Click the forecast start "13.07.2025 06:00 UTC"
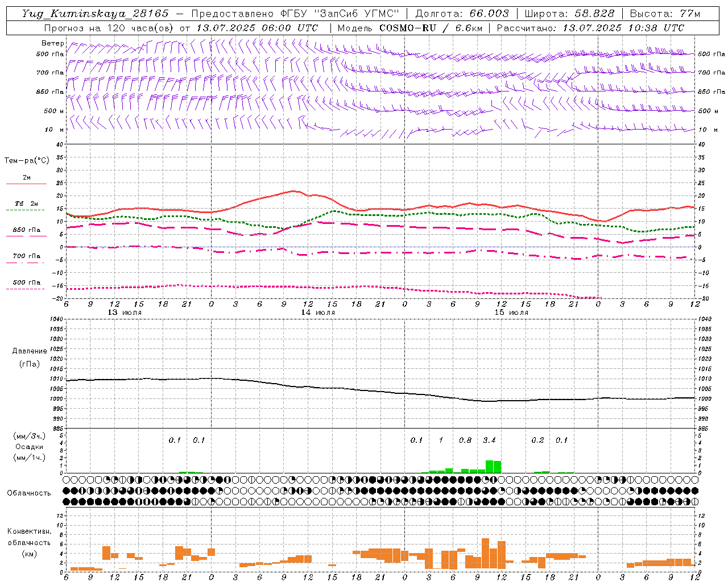 point(257,28)
